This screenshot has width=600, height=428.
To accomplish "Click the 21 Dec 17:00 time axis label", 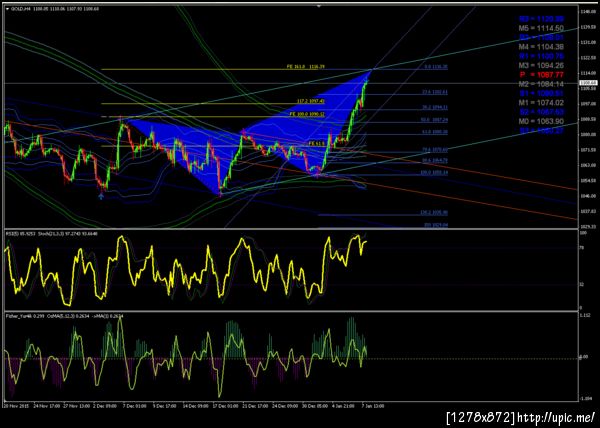I will 254,405.
